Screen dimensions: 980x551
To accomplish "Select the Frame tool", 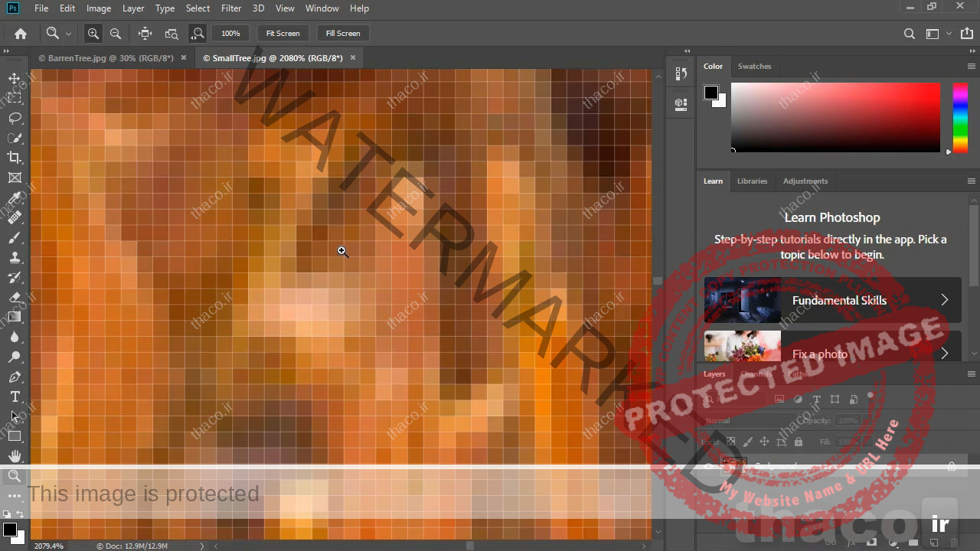I will (15, 178).
